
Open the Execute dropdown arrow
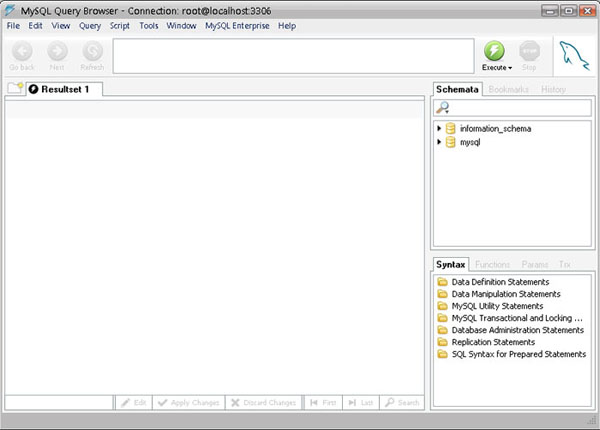[510, 68]
